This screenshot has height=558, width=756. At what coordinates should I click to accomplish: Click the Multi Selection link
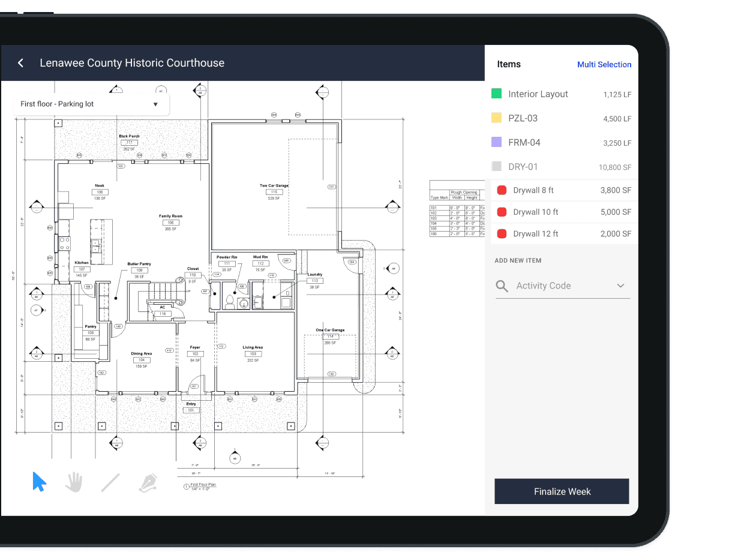coord(604,64)
